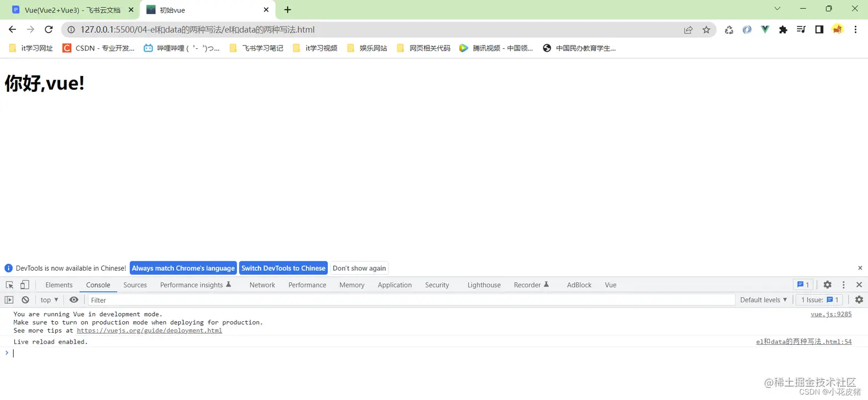Click the console prompt input line
Viewport: 868px width, 400px height.
(436, 353)
